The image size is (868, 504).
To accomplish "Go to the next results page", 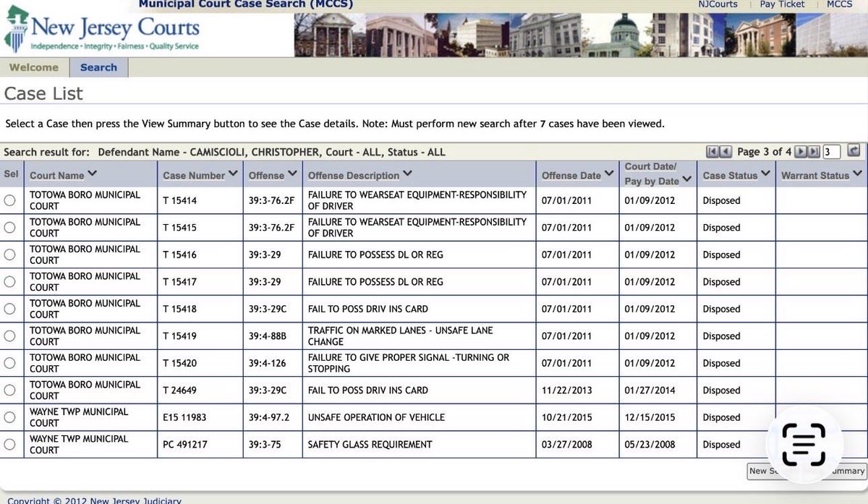I will (801, 151).
